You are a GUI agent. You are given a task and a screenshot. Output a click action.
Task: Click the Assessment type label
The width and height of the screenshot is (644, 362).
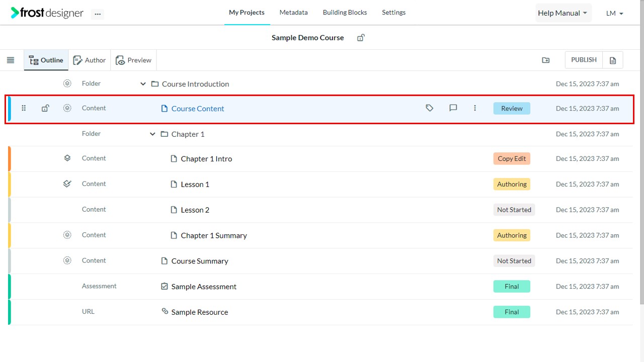(99, 286)
